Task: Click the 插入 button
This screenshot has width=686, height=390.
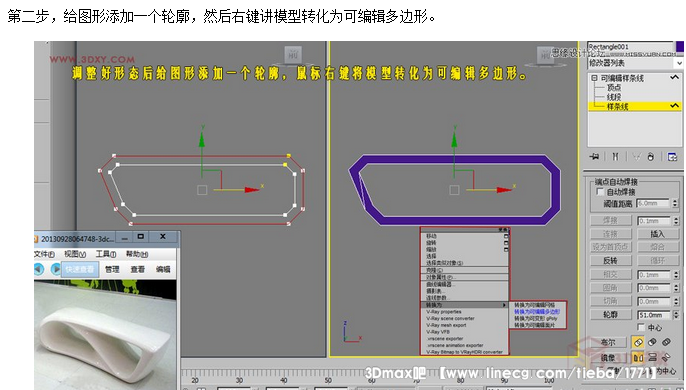Action: 657,234
